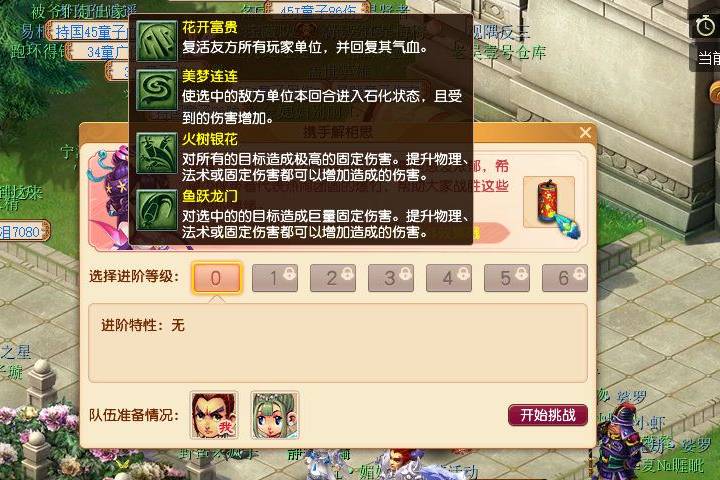The image size is (720, 480).
Task: Select locked advancement level 2
Action: click(x=332, y=278)
